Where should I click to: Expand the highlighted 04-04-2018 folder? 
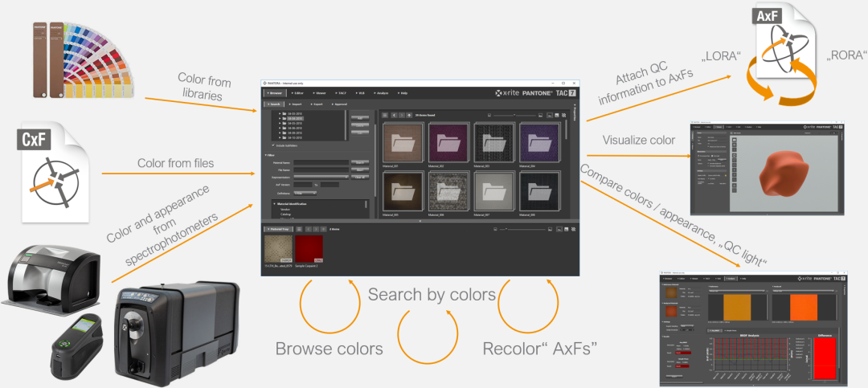coord(281,118)
